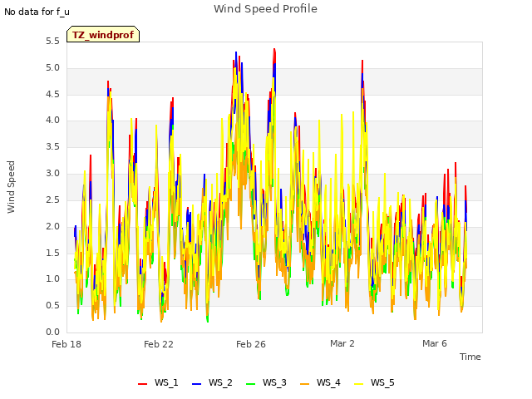The height and width of the screenshot is (399, 532).
Task: Click the 1.5 y-axis tick label
Action: pos(52,253)
